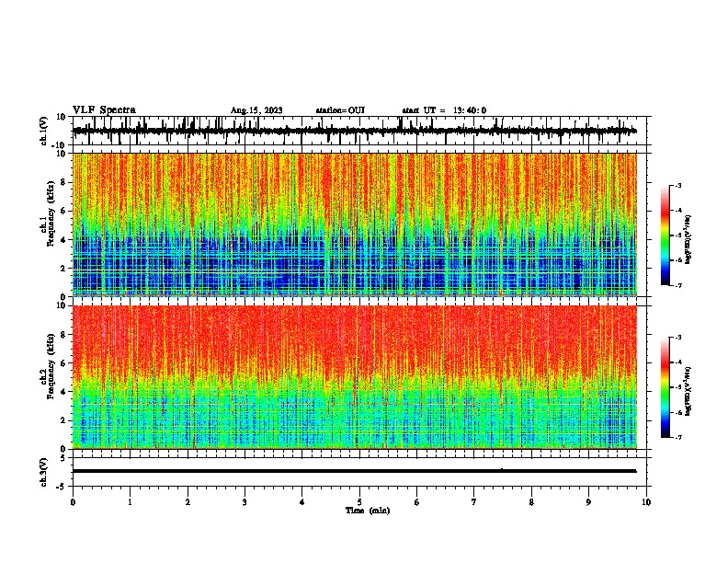Click time axis tick label 0
The image size is (728, 563).
pyautogui.click(x=73, y=502)
